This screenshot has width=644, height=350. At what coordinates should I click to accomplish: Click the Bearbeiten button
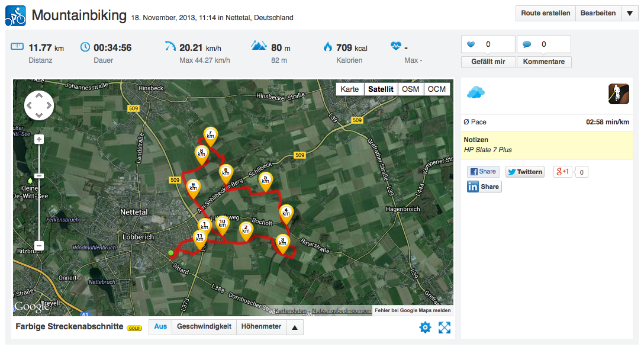pos(598,13)
